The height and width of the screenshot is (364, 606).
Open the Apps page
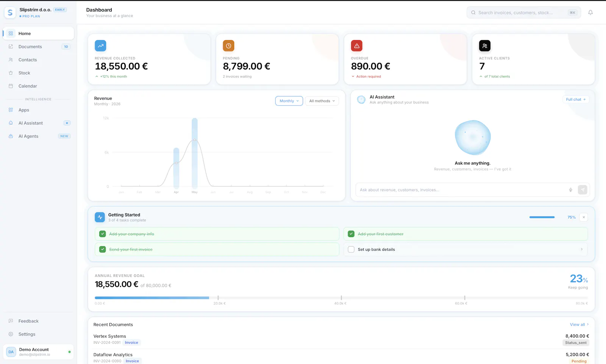click(39, 110)
